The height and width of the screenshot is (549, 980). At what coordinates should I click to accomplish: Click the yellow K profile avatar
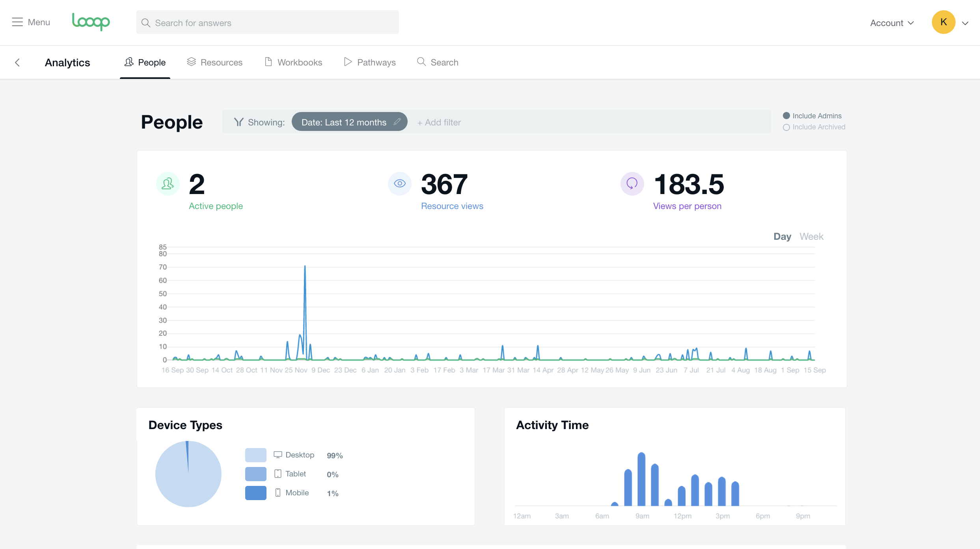(943, 22)
